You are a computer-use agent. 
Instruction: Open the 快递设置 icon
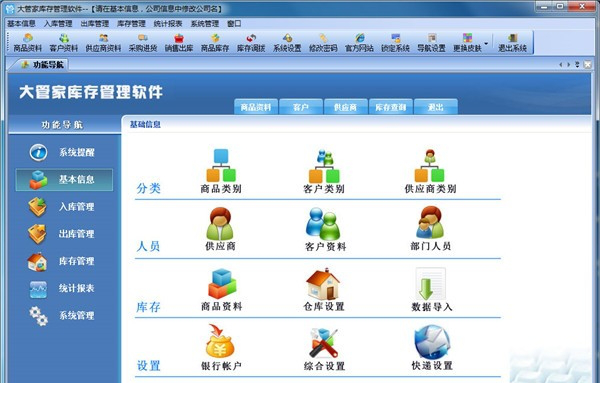pos(432,347)
